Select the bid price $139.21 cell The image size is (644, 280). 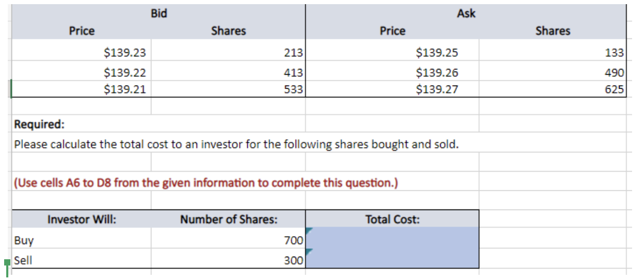coord(81,89)
